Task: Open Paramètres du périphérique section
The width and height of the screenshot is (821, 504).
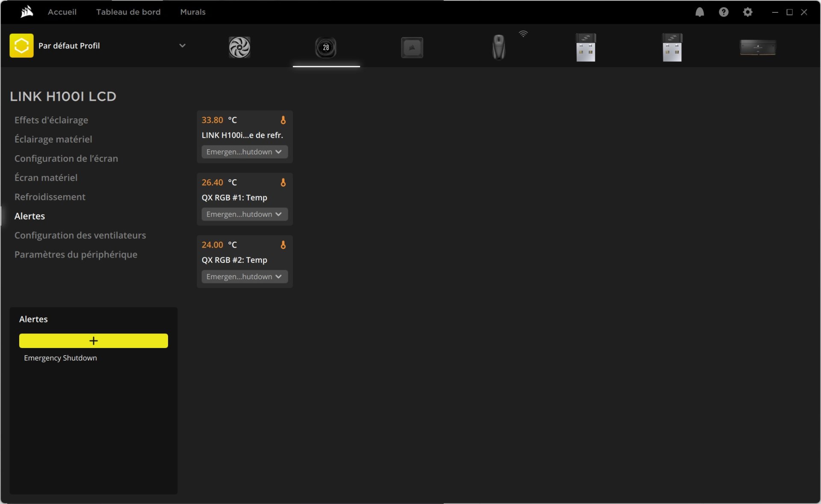Action: pos(76,255)
